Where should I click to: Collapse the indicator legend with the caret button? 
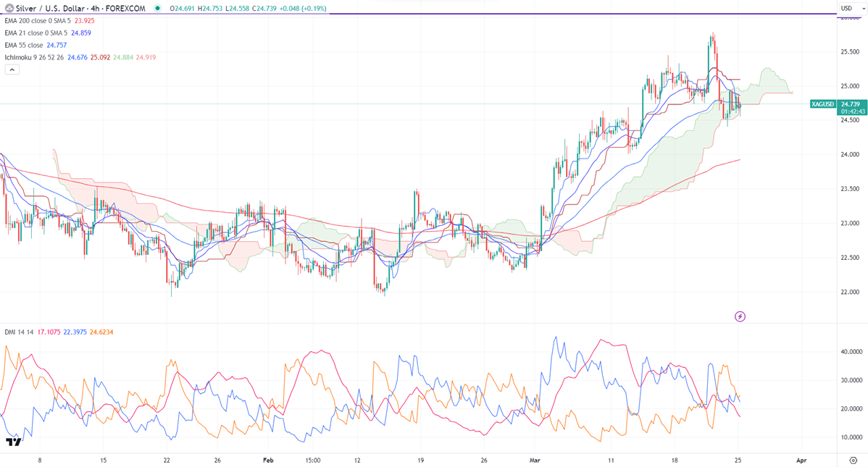point(12,70)
